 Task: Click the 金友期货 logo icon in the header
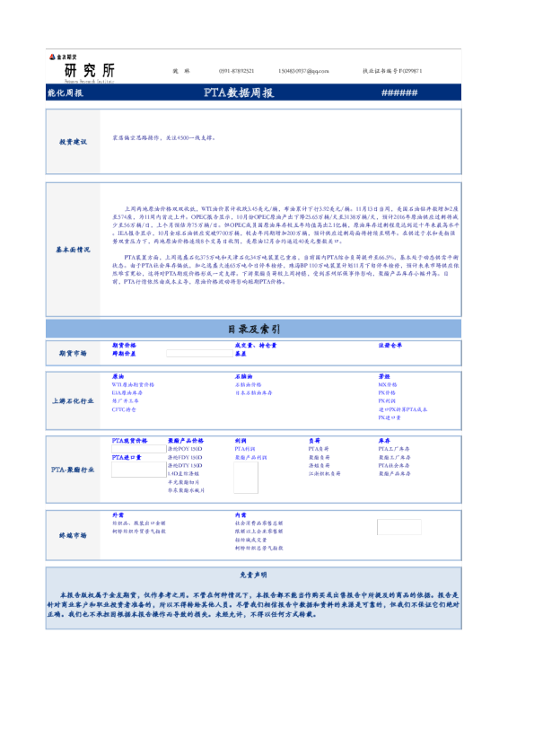52,57
